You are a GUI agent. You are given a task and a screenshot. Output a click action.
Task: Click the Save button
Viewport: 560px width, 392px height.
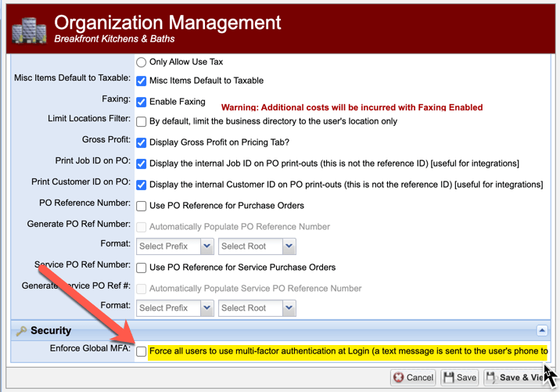tap(460, 377)
